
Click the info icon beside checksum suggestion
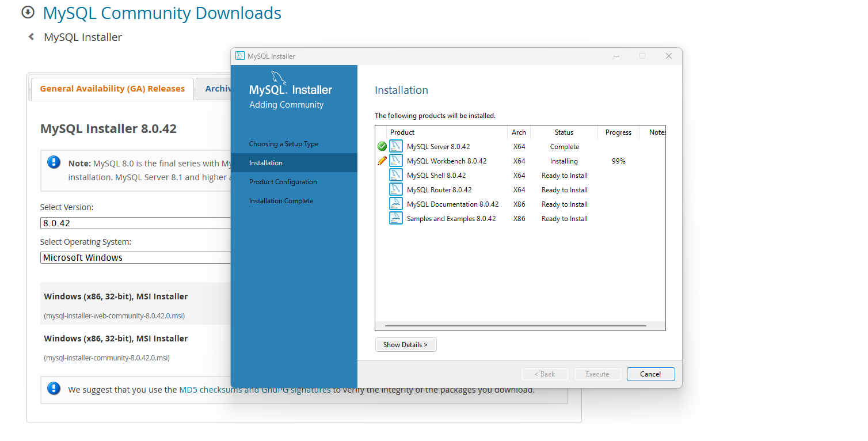54,389
